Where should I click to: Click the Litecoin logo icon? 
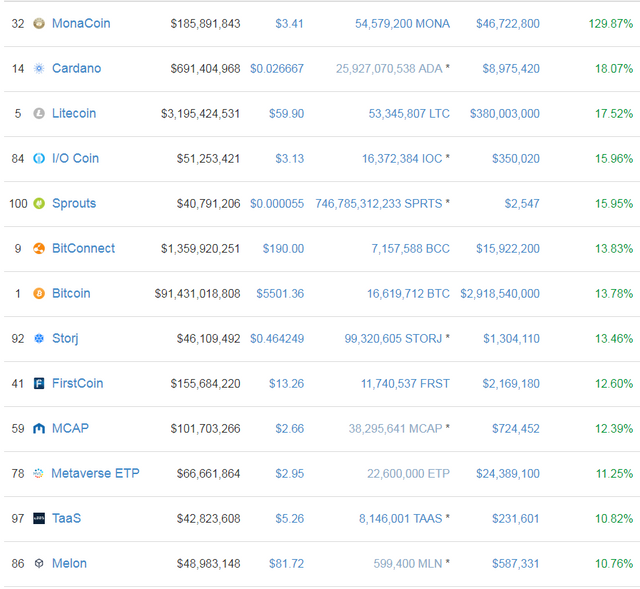click(x=39, y=113)
